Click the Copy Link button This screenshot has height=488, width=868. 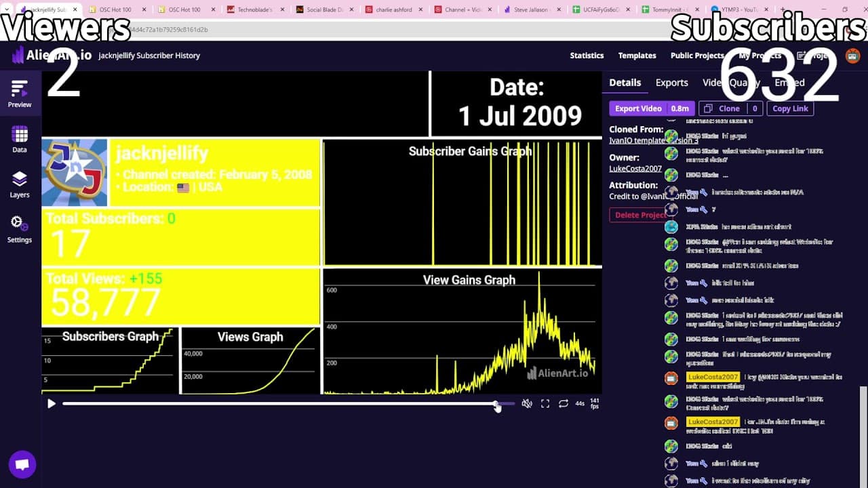790,108
